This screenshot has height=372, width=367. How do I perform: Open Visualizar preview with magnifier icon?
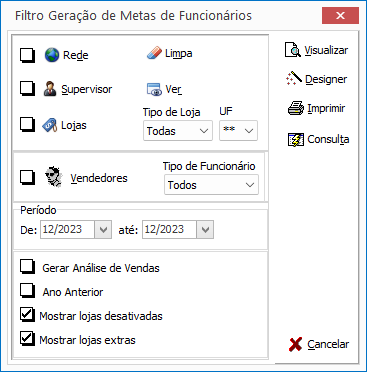click(293, 50)
